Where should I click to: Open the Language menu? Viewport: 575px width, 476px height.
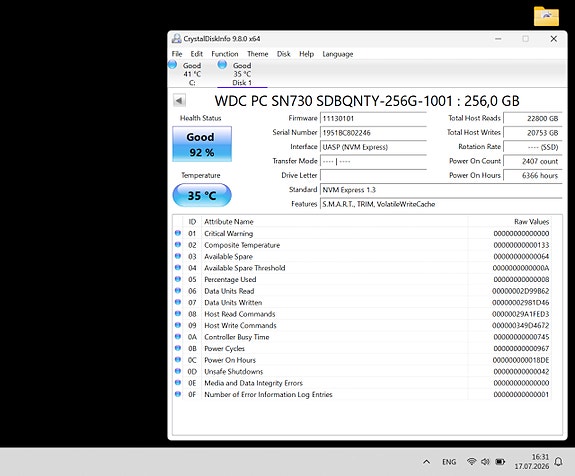338,54
